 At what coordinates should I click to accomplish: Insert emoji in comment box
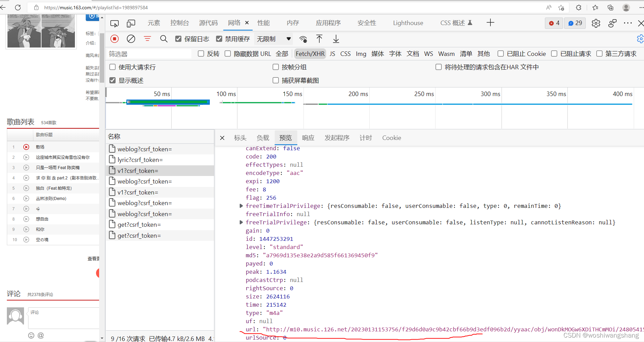coord(31,335)
